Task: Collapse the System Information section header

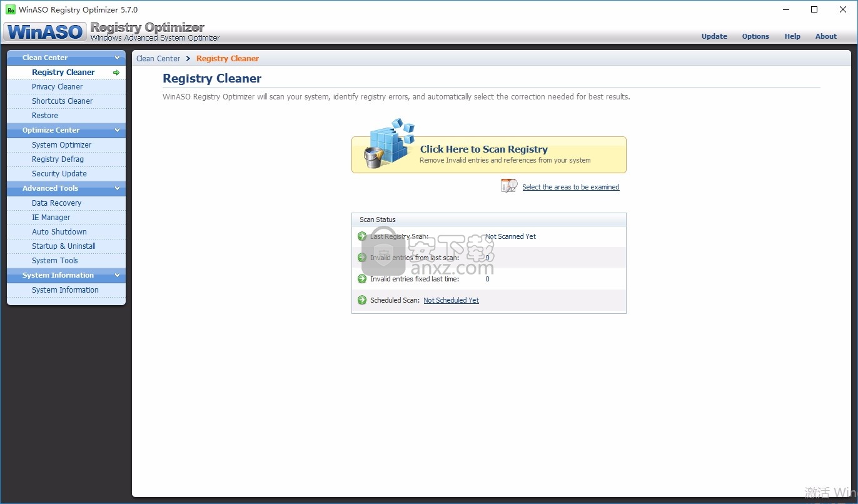Action: tap(117, 275)
